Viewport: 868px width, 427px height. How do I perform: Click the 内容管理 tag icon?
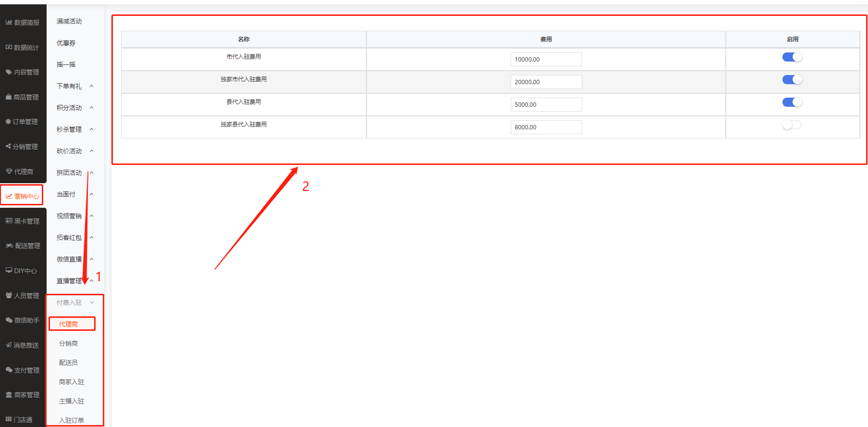click(9, 72)
